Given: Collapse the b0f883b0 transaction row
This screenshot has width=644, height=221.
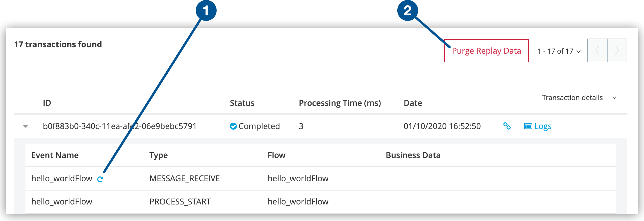Looking at the screenshot, I should pyautogui.click(x=25, y=126).
